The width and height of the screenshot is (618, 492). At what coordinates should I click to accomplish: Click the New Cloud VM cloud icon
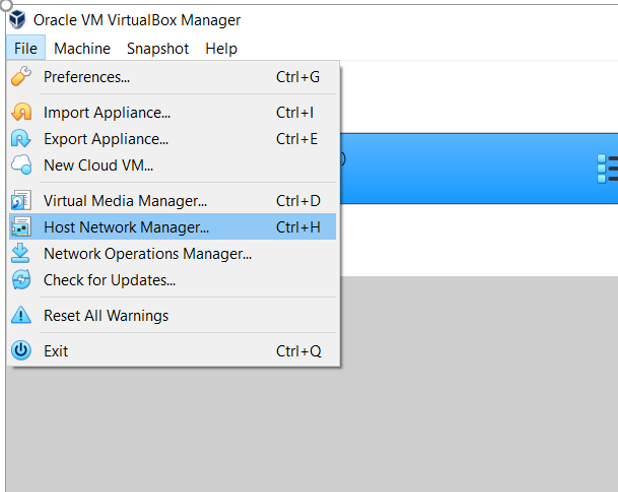pyautogui.click(x=21, y=165)
